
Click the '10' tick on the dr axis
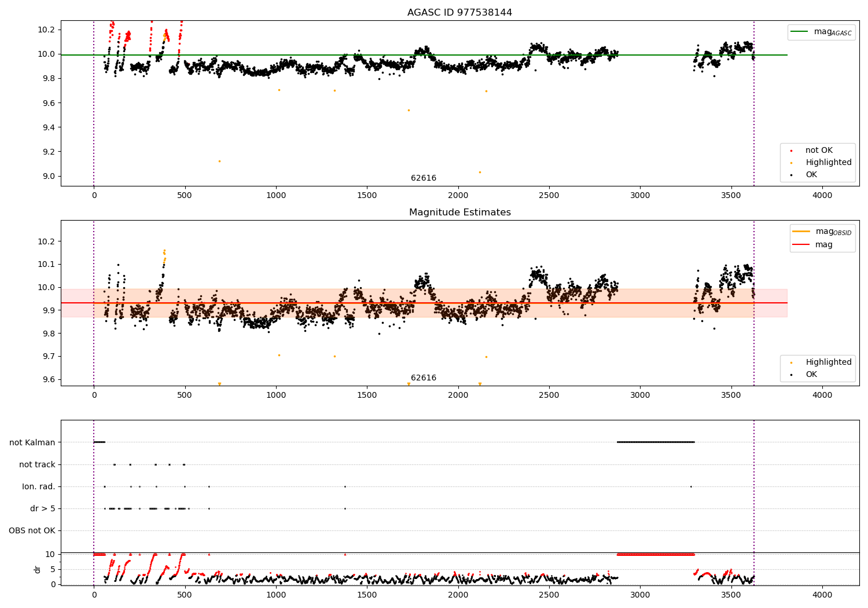coord(50,554)
